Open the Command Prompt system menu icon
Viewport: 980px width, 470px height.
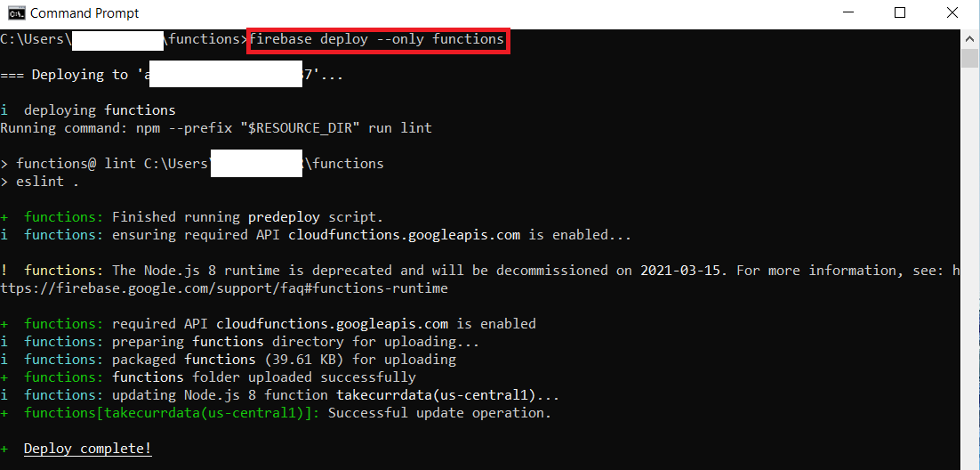click(x=16, y=12)
